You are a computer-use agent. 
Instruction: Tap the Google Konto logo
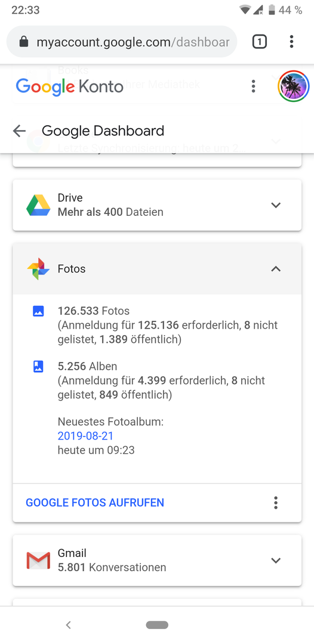69,86
